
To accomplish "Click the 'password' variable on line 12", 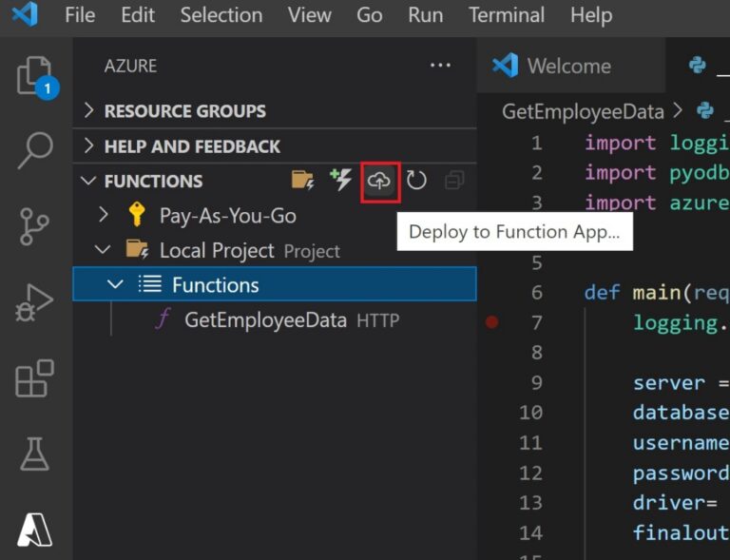I will 681,473.
